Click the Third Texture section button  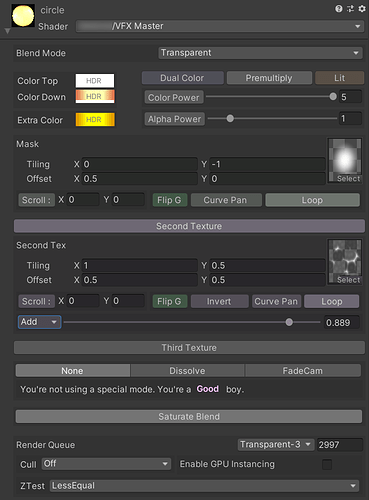tap(189, 348)
